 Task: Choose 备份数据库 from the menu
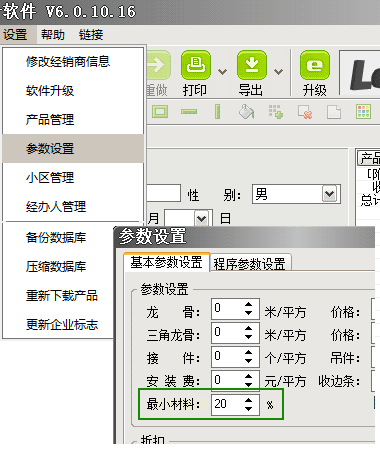tap(56, 237)
